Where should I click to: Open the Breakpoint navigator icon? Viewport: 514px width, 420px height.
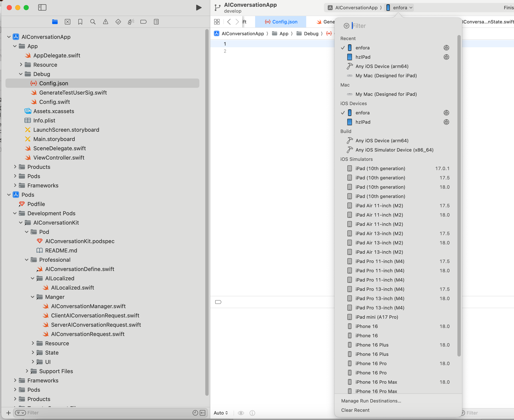143,22
